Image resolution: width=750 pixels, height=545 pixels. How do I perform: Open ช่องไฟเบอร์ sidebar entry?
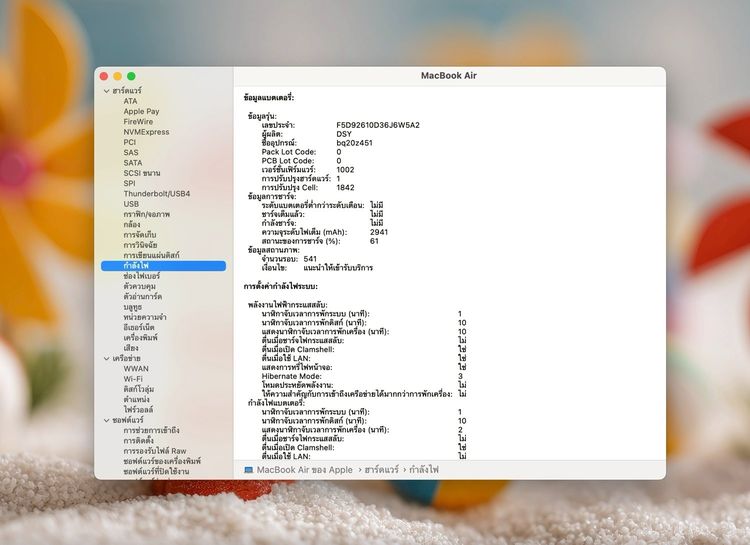click(x=142, y=276)
